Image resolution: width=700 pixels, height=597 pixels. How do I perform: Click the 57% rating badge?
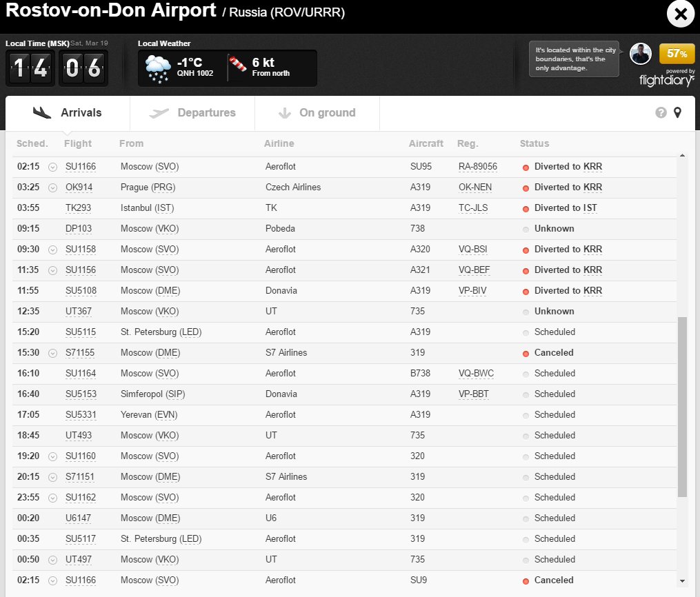point(677,54)
